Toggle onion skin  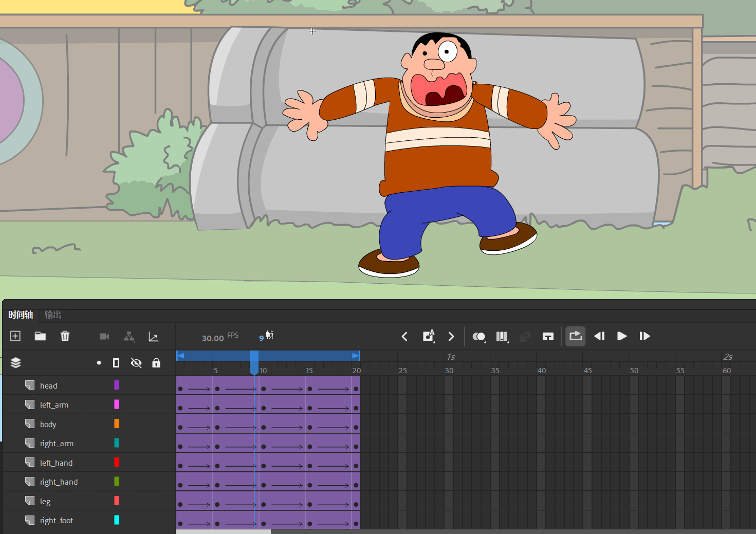pyautogui.click(x=479, y=337)
